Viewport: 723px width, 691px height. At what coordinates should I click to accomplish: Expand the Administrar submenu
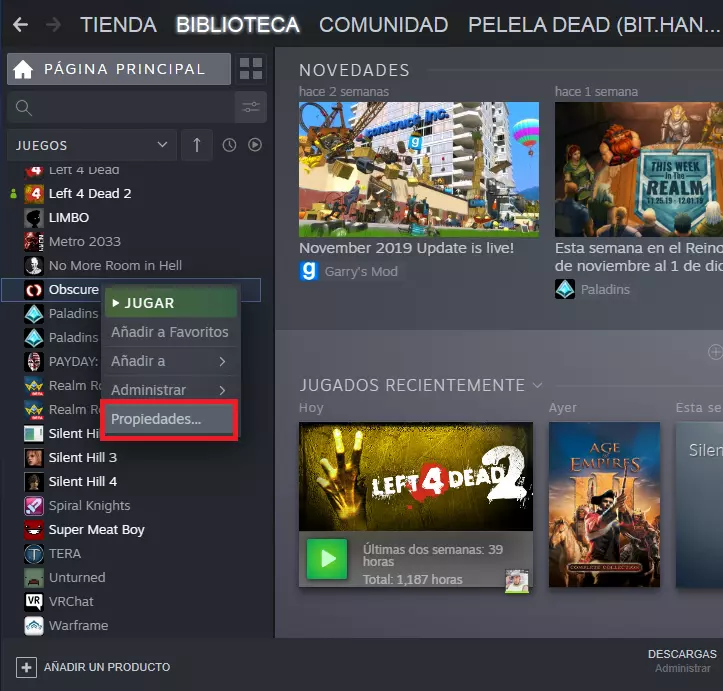pyautogui.click(x=169, y=390)
